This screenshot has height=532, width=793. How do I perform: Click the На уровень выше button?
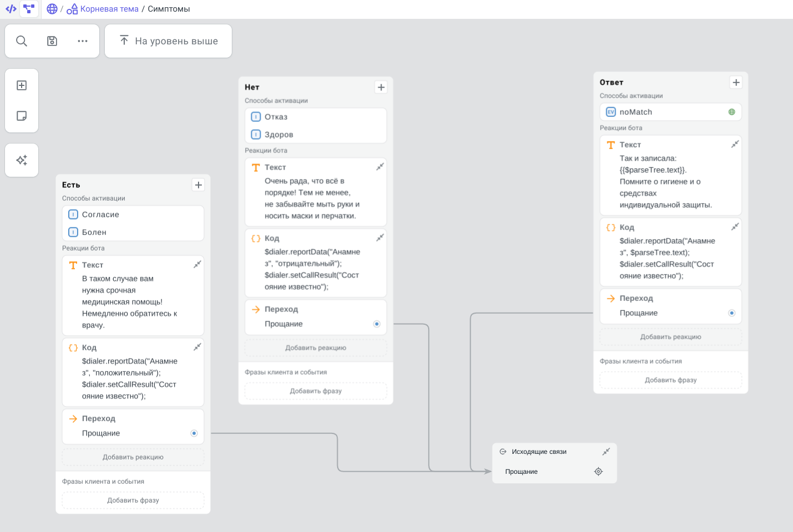point(169,41)
